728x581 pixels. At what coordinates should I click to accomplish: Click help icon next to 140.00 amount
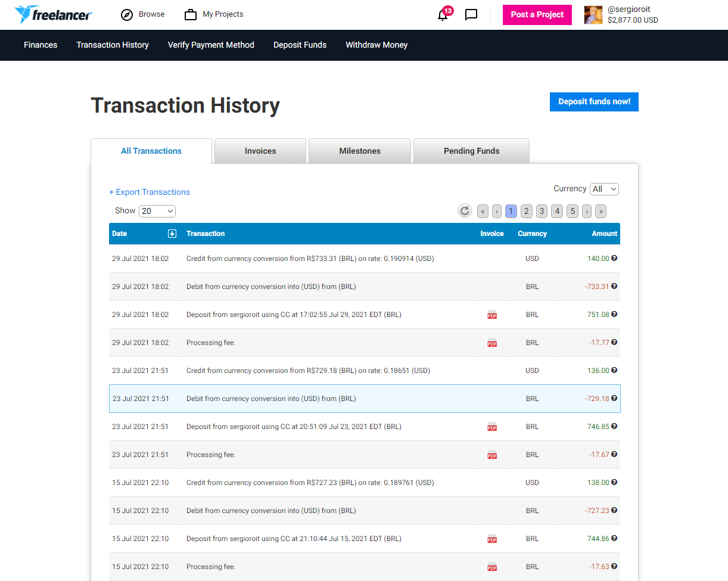614,258
